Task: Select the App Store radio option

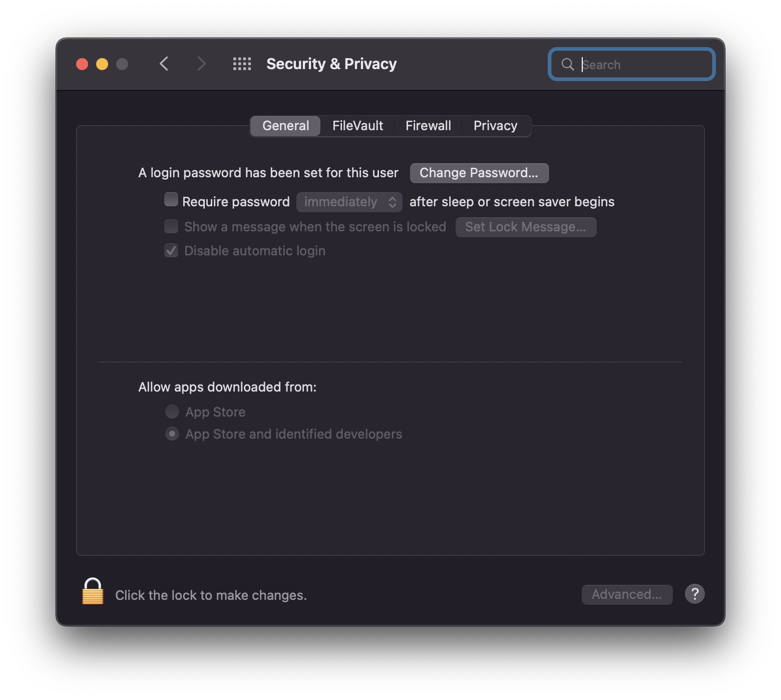Action: [172, 412]
